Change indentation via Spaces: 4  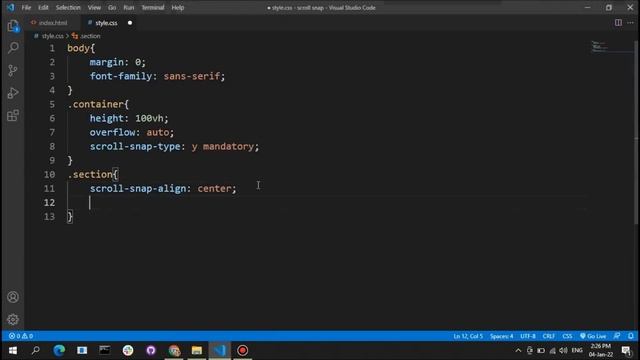501,336
